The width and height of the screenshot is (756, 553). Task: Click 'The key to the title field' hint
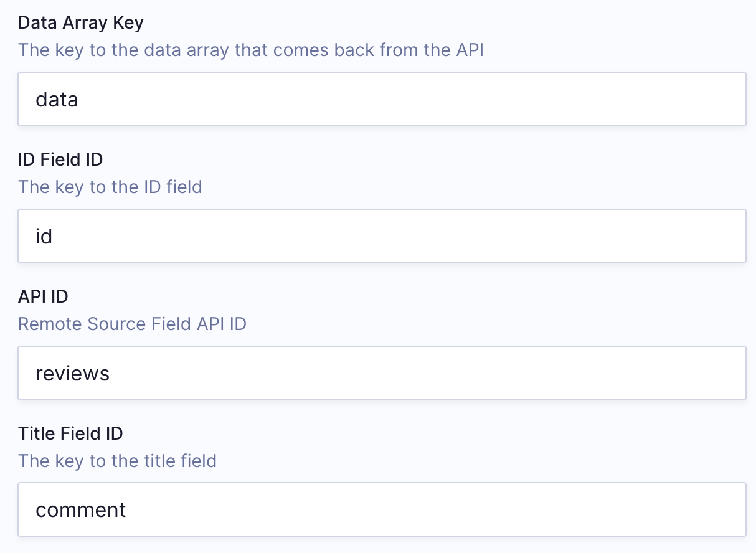(x=117, y=461)
